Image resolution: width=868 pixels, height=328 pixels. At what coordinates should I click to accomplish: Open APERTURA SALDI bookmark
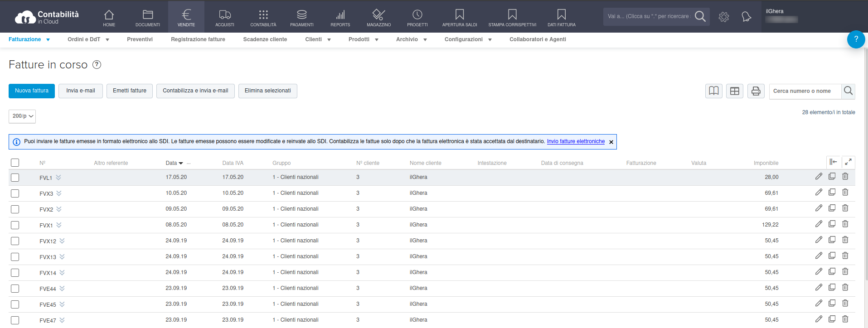(x=460, y=15)
